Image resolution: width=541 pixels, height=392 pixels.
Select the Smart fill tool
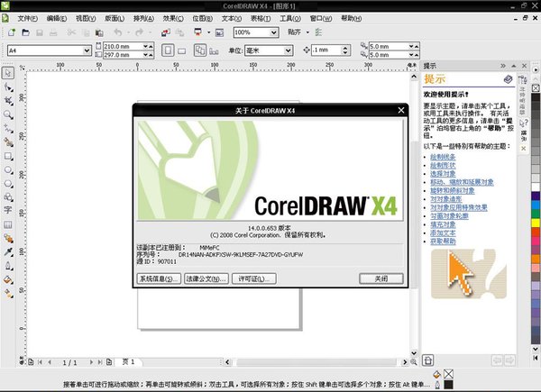(x=8, y=142)
